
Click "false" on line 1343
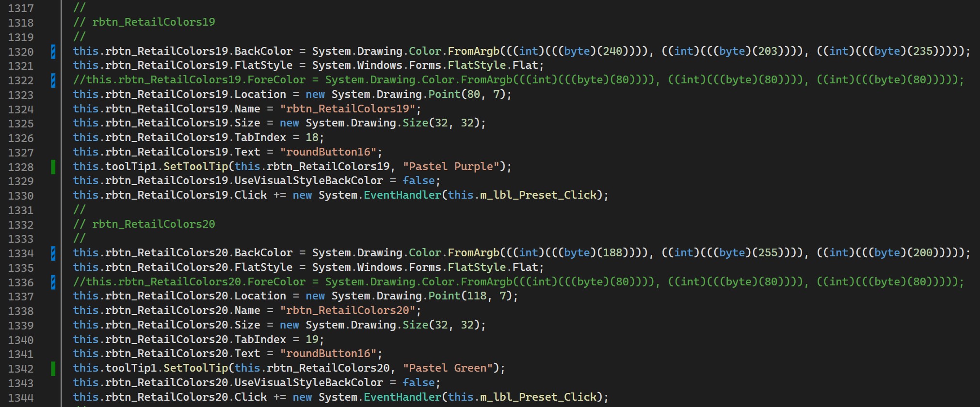pyautogui.click(x=418, y=383)
